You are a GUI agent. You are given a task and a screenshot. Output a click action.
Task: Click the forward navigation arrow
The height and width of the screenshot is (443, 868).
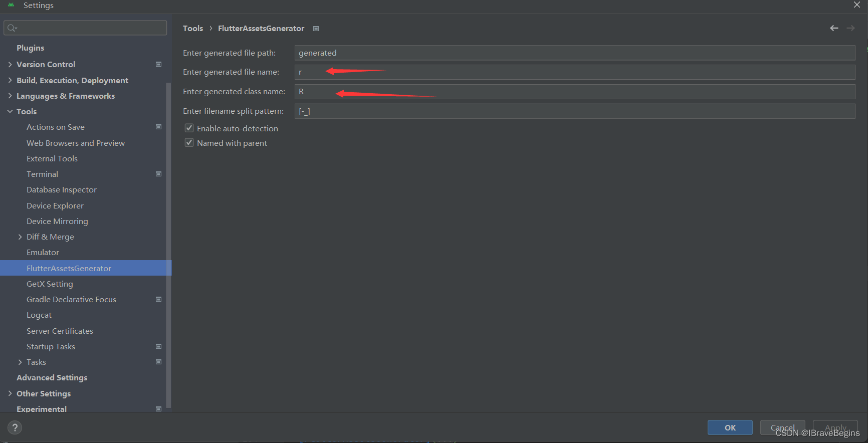click(850, 28)
